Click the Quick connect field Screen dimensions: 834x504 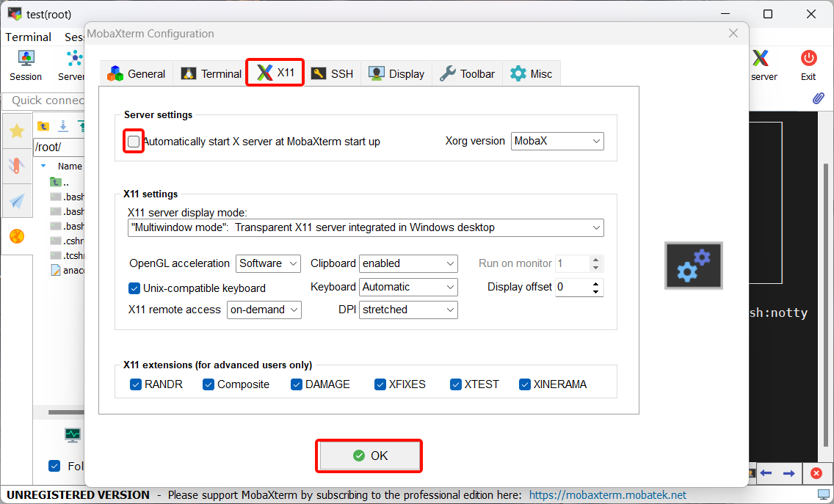(x=43, y=101)
